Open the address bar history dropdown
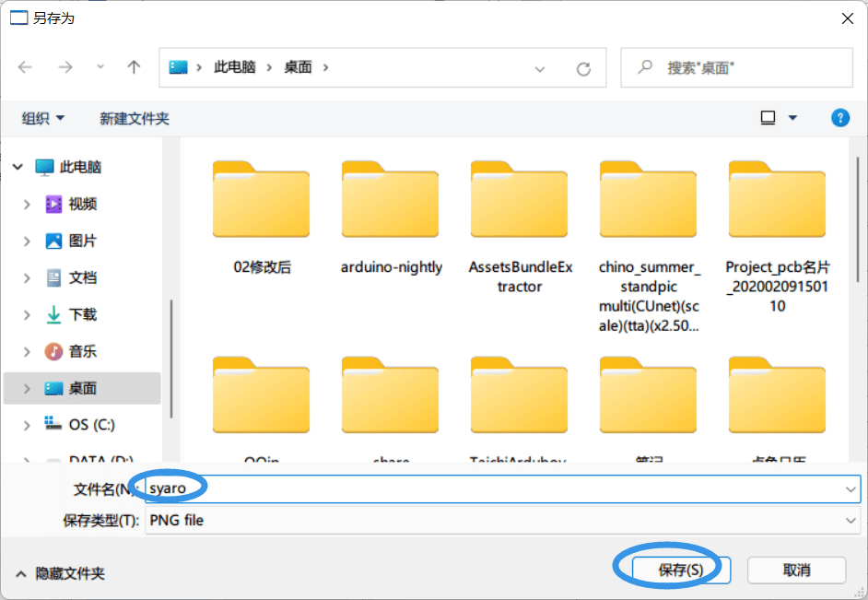 click(x=540, y=68)
